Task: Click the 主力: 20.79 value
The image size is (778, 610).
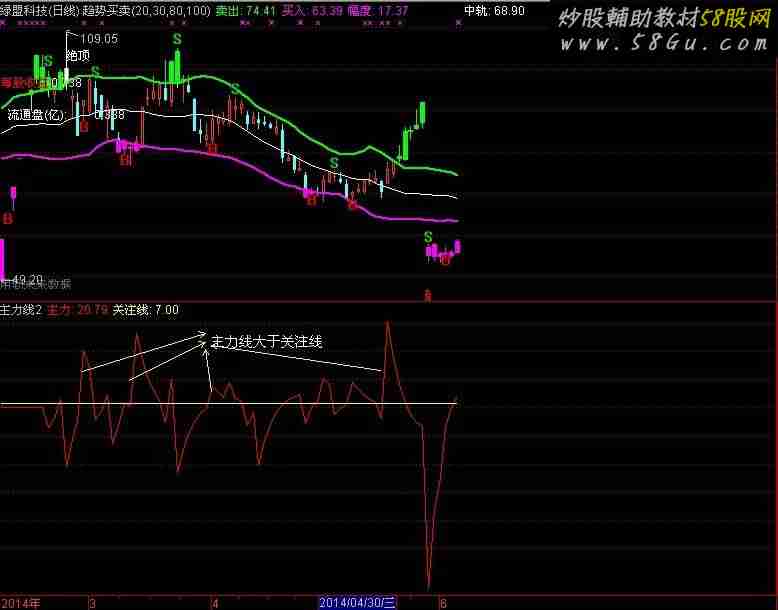Action: coord(77,310)
